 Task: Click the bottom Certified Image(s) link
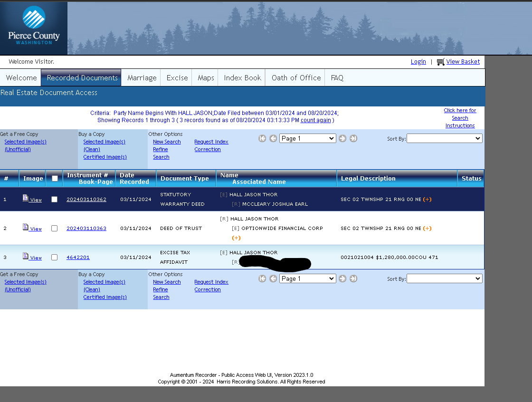pos(105,297)
